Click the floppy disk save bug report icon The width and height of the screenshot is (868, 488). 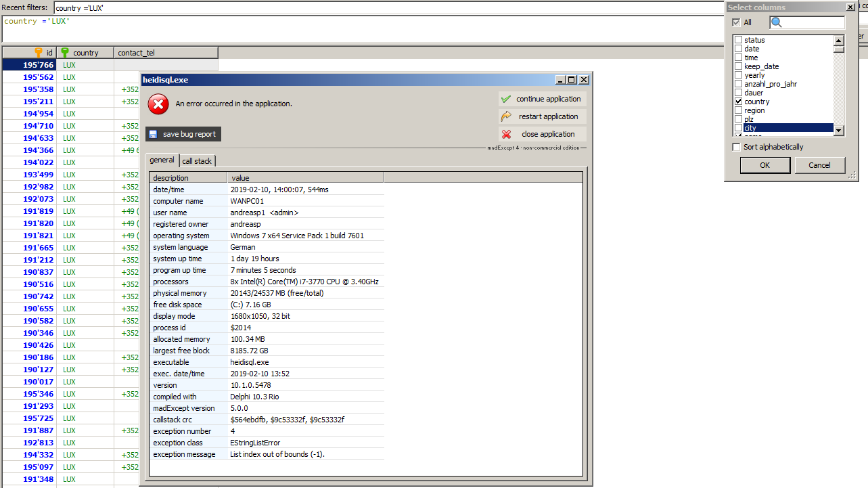153,134
